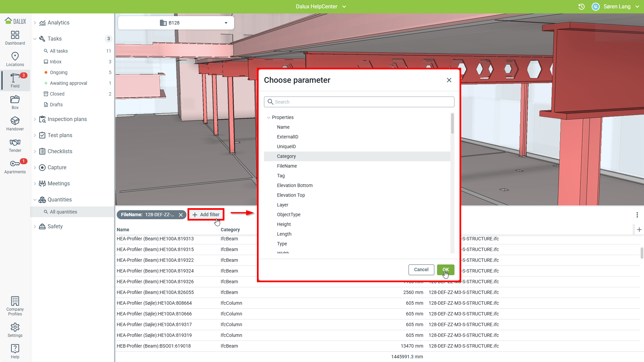The width and height of the screenshot is (644, 362).
Task: Click the history clock icon in top bar
Action: point(582,7)
